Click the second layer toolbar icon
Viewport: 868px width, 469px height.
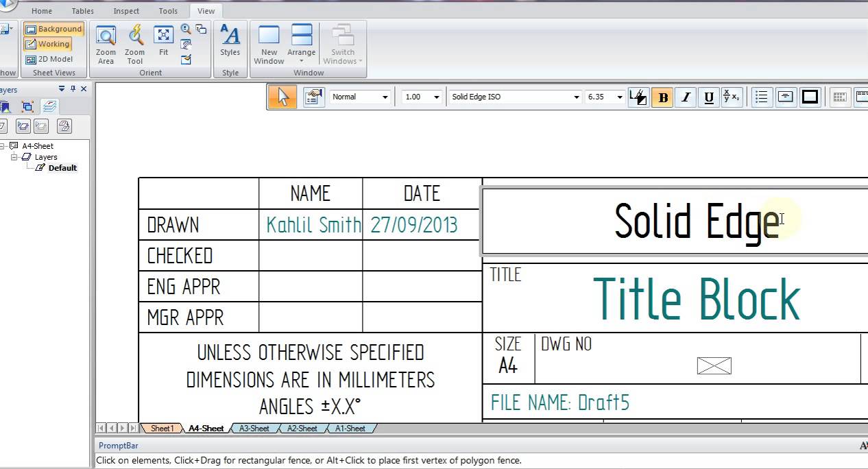point(23,125)
